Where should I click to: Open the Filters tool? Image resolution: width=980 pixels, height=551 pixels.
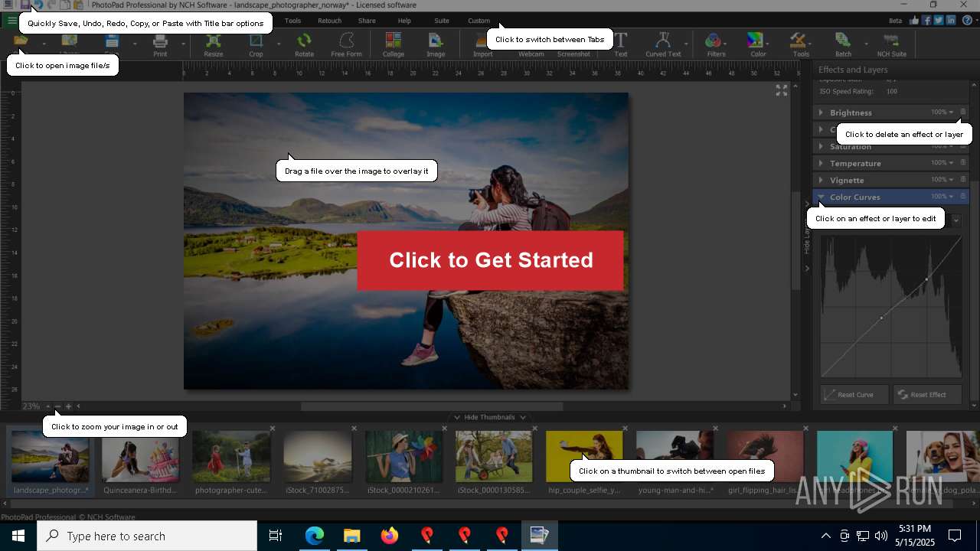(716, 44)
